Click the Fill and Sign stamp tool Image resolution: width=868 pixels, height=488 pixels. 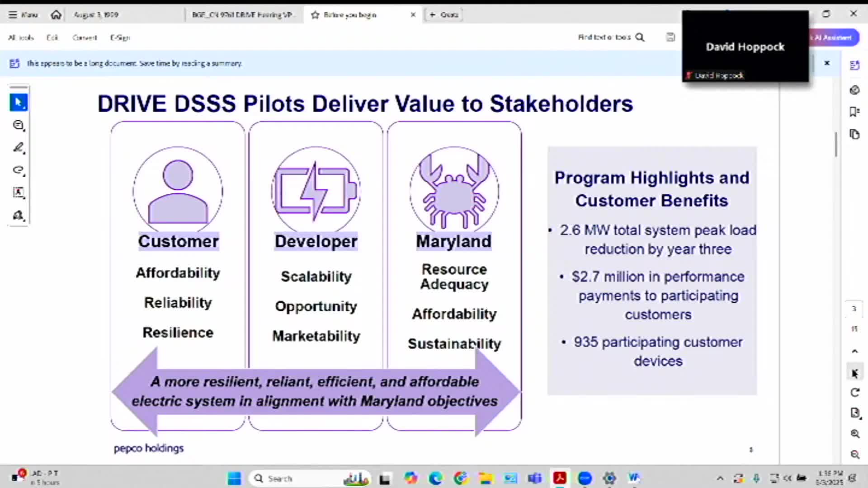coord(19,216)
